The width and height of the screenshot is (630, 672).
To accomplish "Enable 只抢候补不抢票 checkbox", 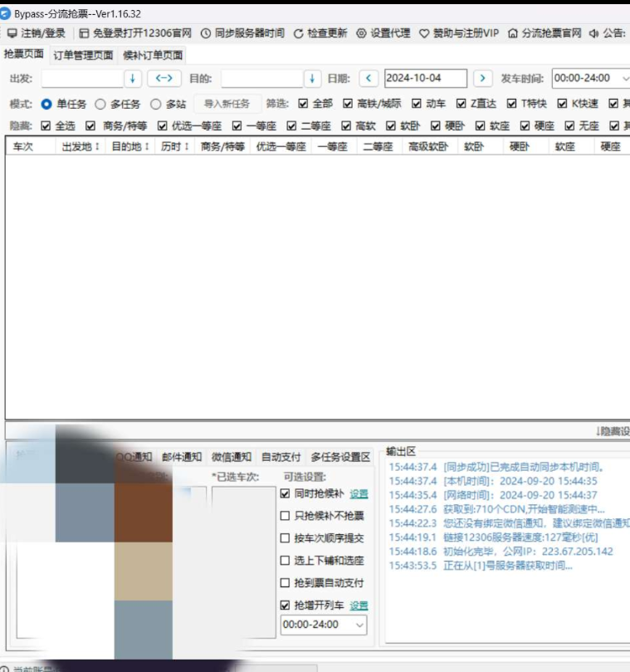I will (x=286, y=516).
